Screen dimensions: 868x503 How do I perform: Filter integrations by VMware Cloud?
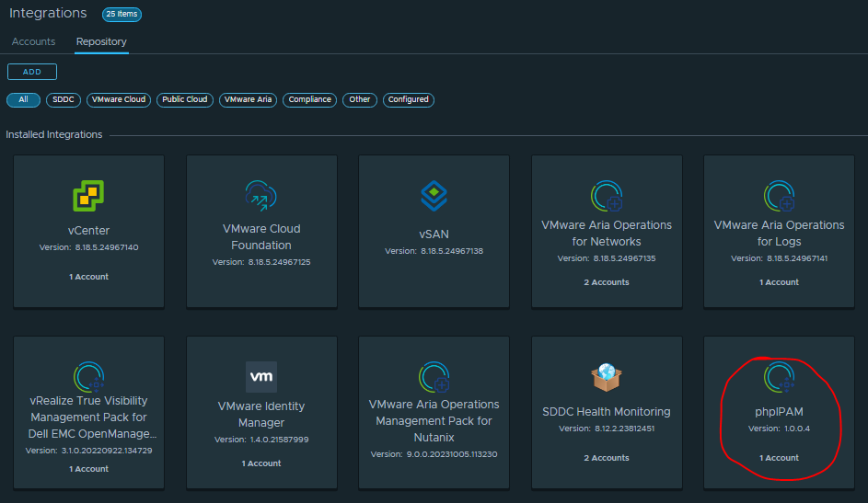tap(120, 99)
